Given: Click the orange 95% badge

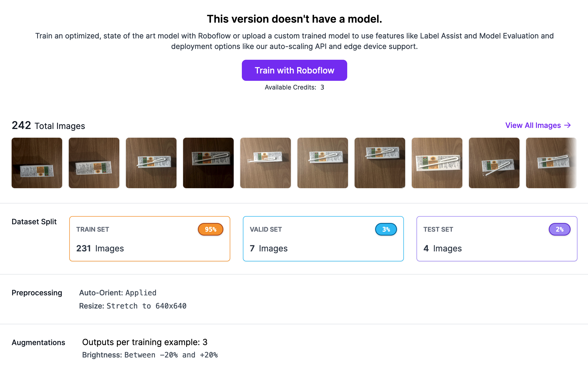Looking at the screenshot, I should click(x=210, y=229).
